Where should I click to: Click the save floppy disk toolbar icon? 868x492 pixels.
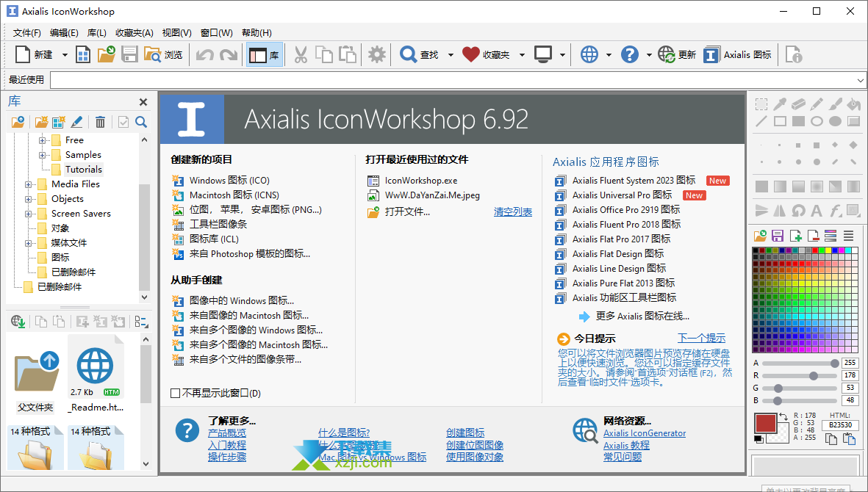129,55
